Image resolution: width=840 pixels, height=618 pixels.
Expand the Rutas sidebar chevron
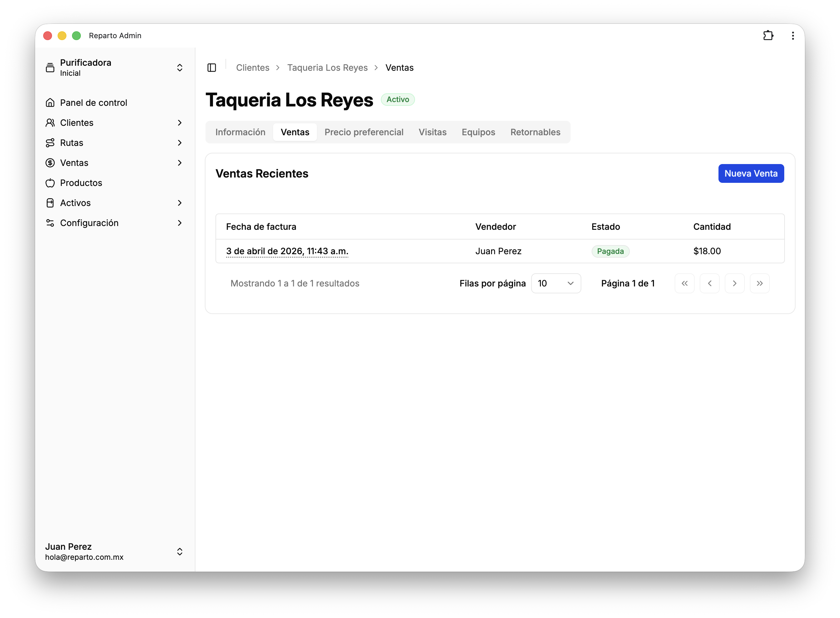[179, 143]
